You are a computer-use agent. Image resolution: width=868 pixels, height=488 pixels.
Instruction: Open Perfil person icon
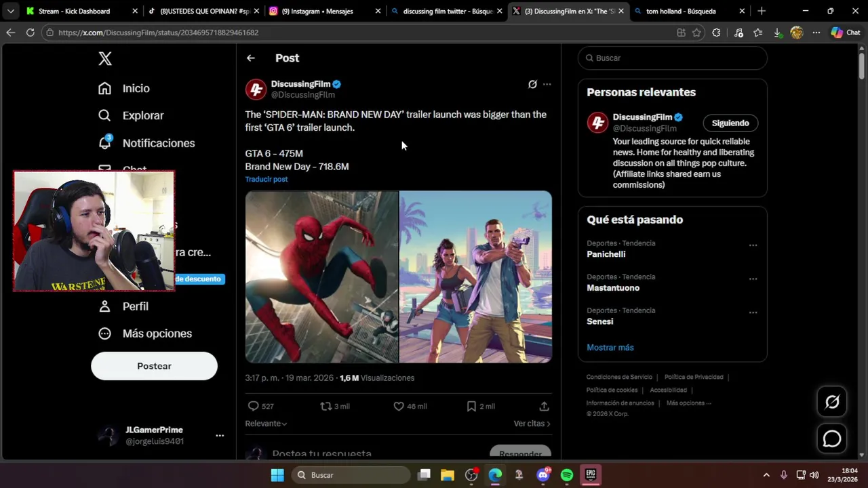click(104, 306)
